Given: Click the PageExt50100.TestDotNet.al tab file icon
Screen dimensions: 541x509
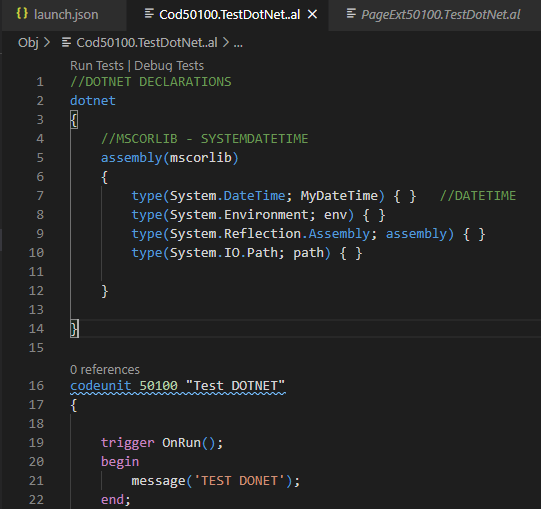Looking at the screenshot, I should (x=351, y=14).
